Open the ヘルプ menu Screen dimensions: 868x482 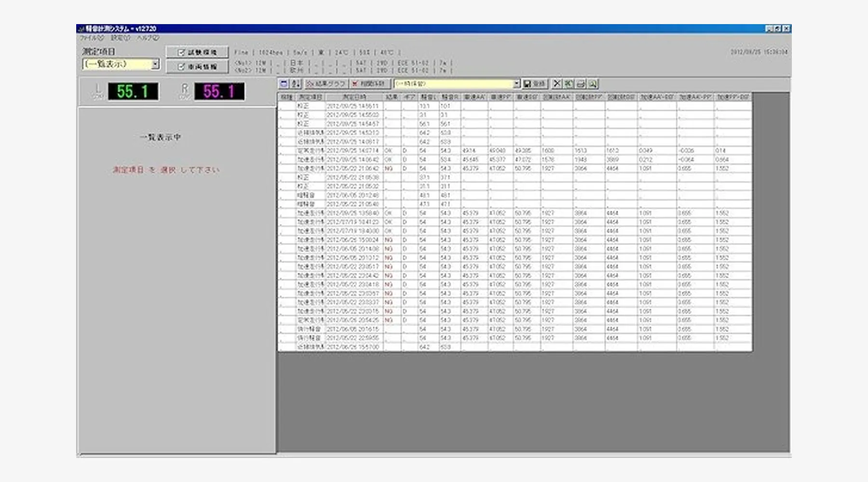(x=148, y=38)
